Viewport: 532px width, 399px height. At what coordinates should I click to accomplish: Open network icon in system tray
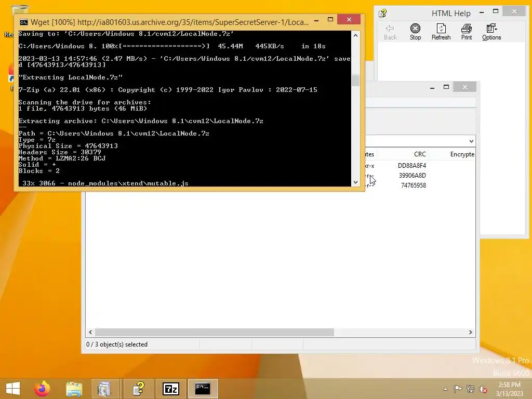coord(471,389)
